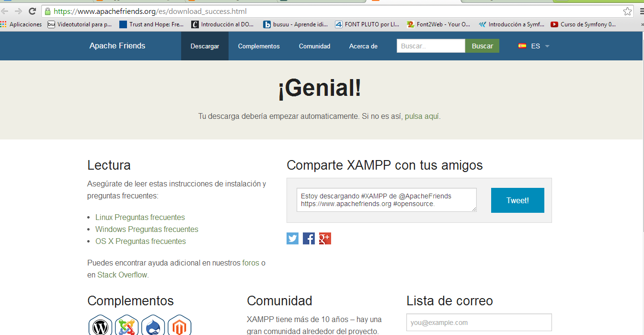The width and height of the screenshot is (644, 335).
Task: Click the green Buscar button
Action: point(482,46)
